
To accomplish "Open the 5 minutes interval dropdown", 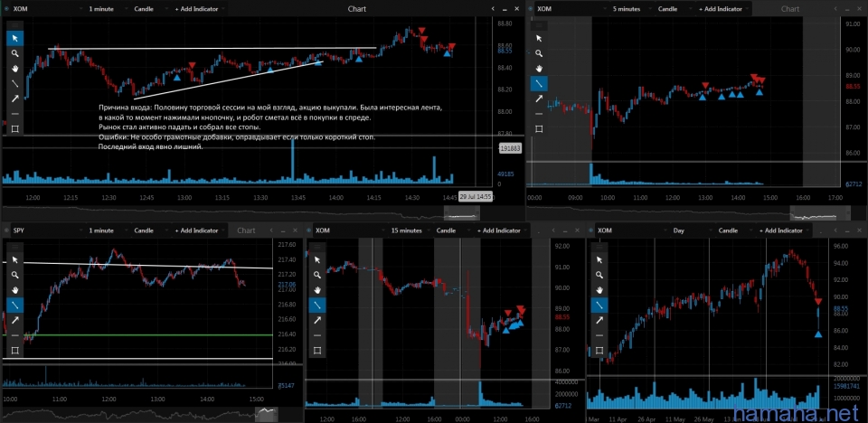I will point(630,9).
